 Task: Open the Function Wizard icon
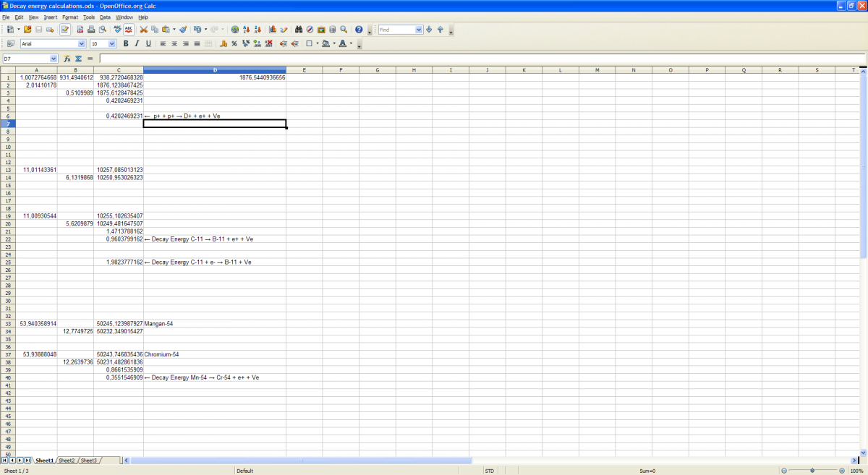(67, 59)
